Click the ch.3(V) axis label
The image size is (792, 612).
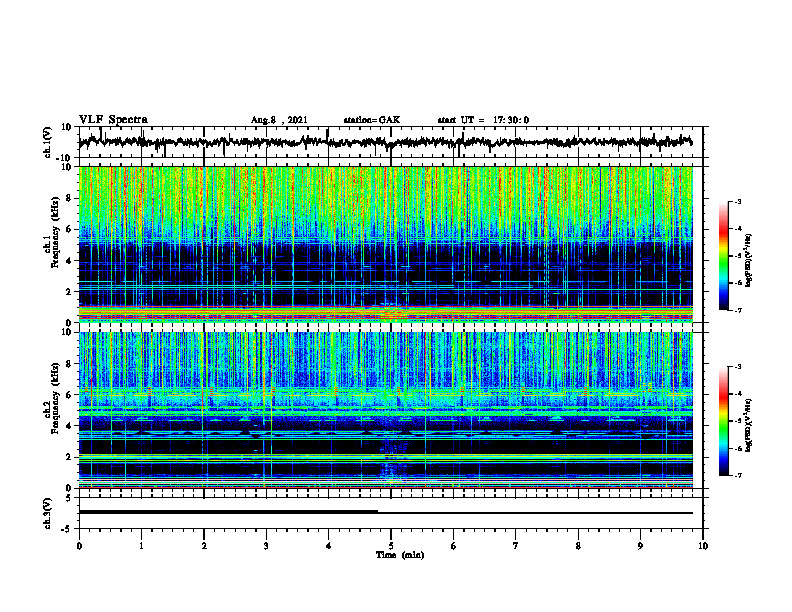tap(48, 513)
